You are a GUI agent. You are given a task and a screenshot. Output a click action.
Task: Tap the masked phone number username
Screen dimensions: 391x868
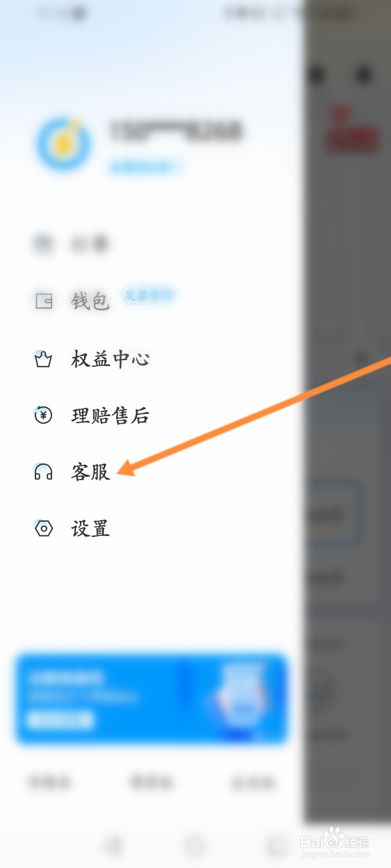176,132
